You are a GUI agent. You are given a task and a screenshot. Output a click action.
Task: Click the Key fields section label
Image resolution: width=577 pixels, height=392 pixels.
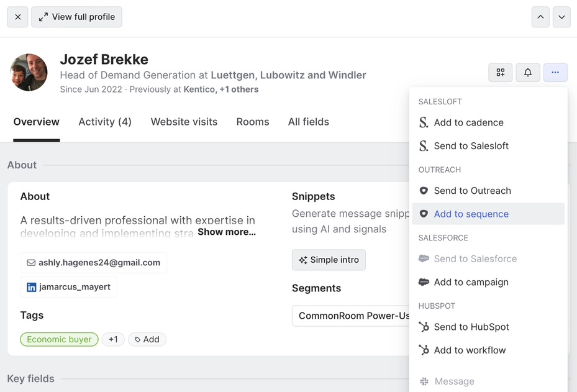[x=30, y=379]
